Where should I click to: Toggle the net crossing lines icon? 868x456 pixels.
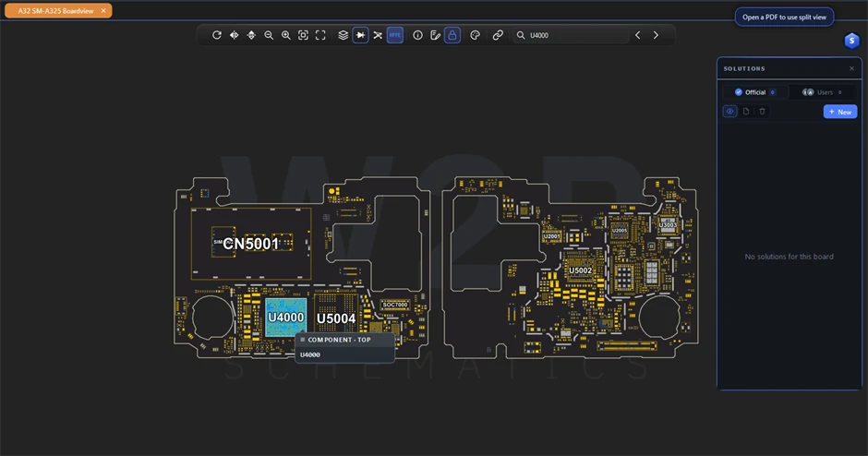pyautogui.click(x=378, y=35)
